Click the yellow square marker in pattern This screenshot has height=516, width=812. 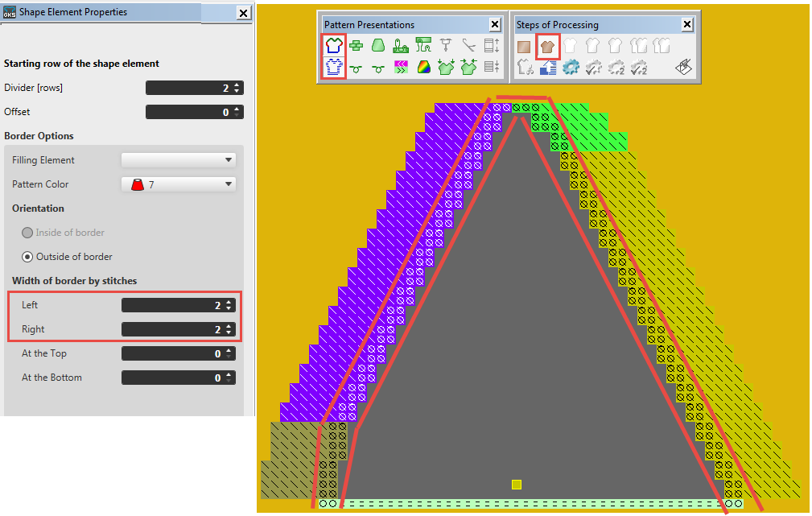tap(517, 485)
